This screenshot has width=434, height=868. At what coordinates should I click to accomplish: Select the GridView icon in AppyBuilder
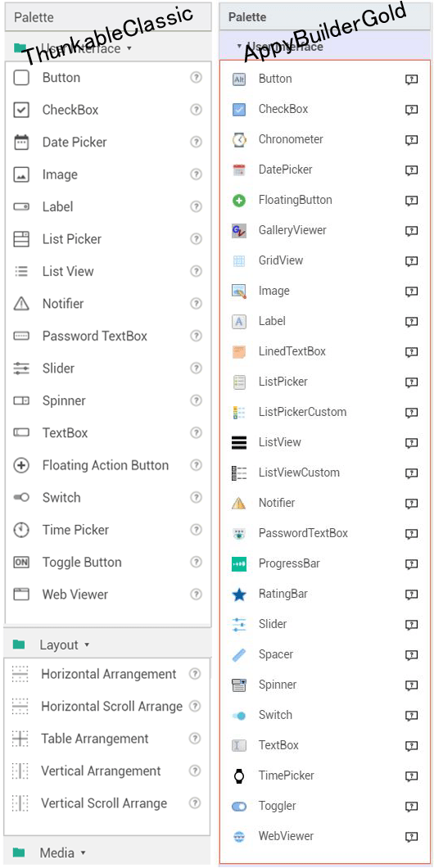[x=239, y=260]
